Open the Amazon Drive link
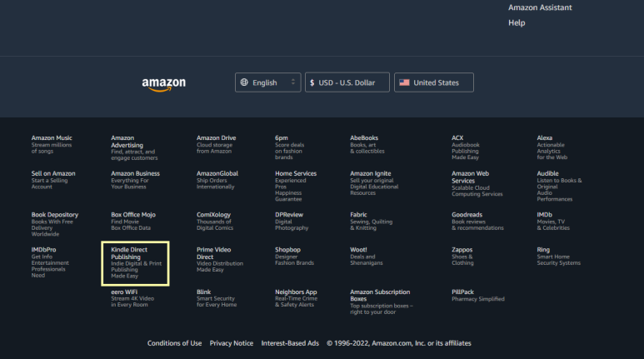This screenshot has width=644, height=359. coord(216,144)
